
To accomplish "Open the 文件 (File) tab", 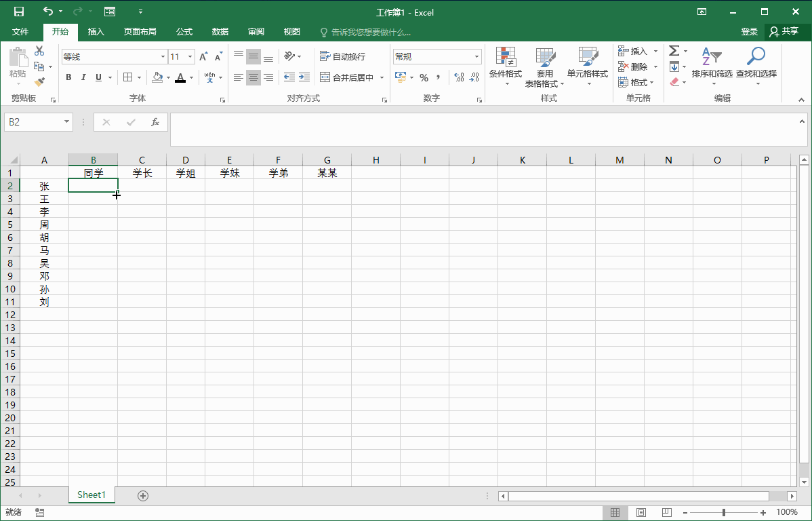I will pos(20,32).
